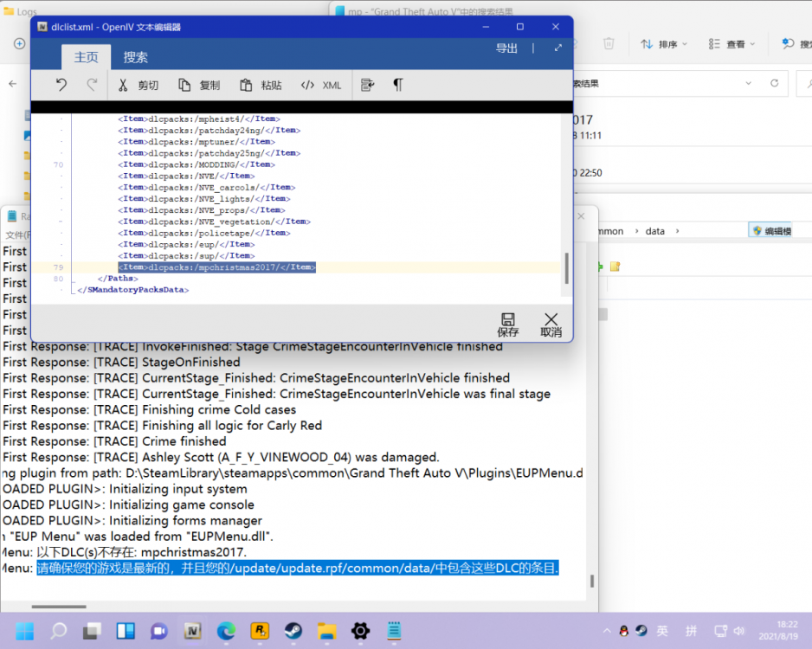Open the taskbar clock showing 18:22
The image size is (812, 649).
779,630
